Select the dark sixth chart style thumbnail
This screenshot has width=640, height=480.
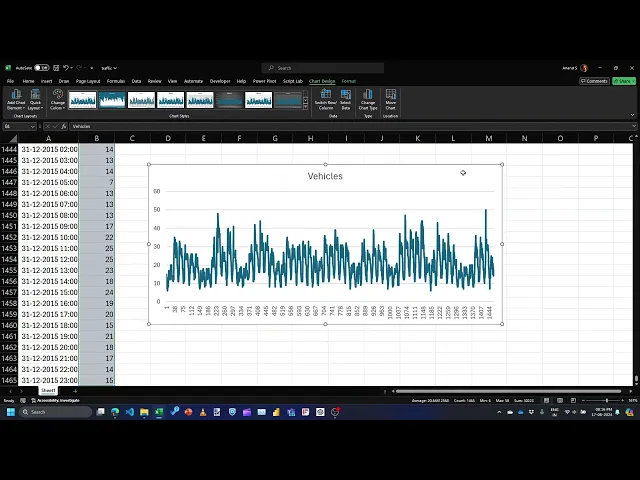coord(229,100)
